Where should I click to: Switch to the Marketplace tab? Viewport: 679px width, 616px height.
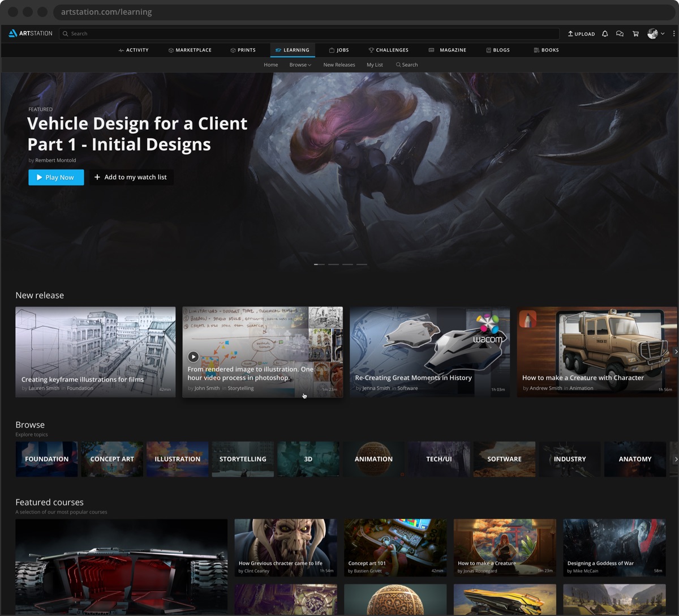pyautogui.click(x=190, y=50)
